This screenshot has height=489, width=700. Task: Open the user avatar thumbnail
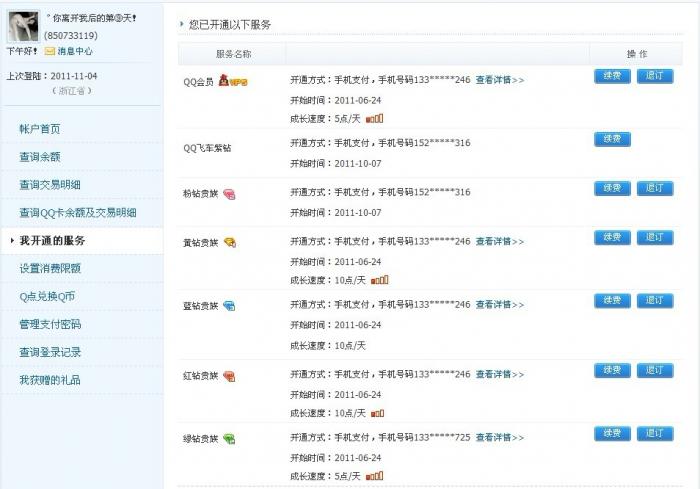tap(24, 27)
